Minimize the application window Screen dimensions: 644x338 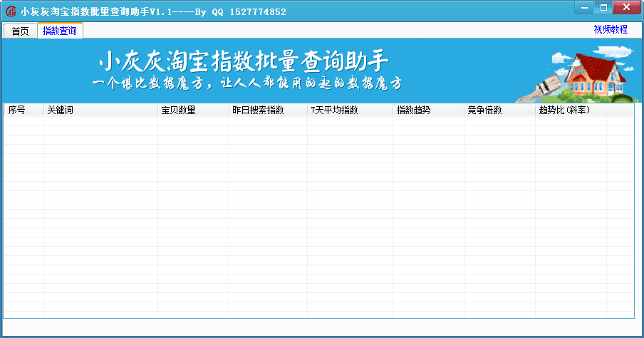click(584, 7)
